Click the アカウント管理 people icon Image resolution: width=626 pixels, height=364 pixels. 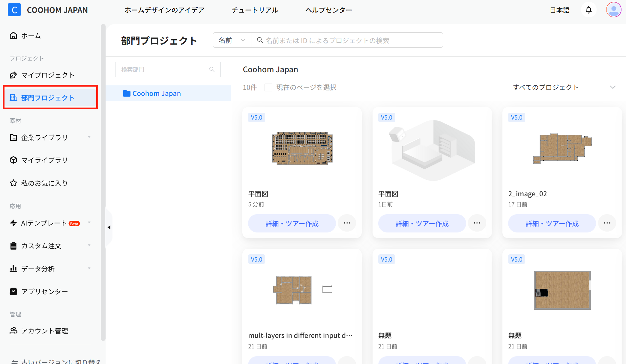coord(13,331)
